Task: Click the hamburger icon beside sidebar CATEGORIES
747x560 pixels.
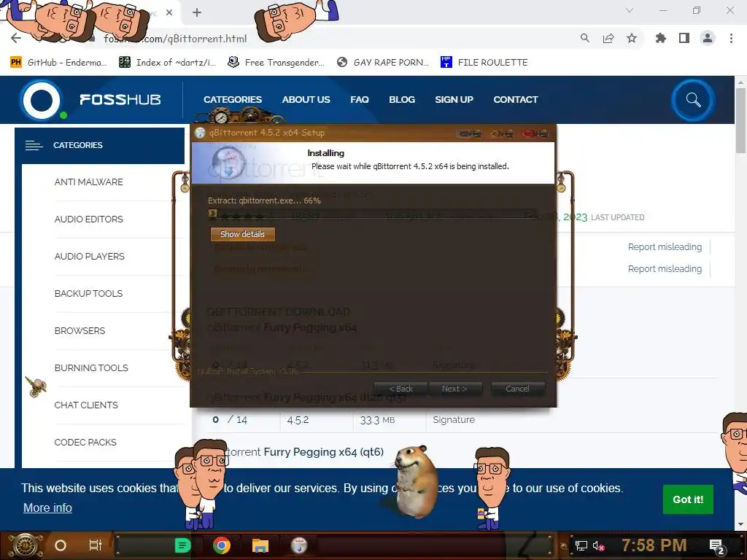Action: click(x=34, y=145)
